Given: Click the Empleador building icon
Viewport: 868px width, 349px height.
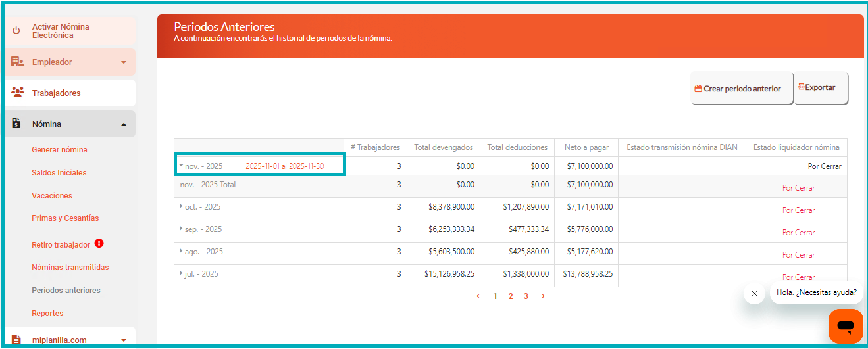Looking at the screenshot, I should click(x=17, y=62).
